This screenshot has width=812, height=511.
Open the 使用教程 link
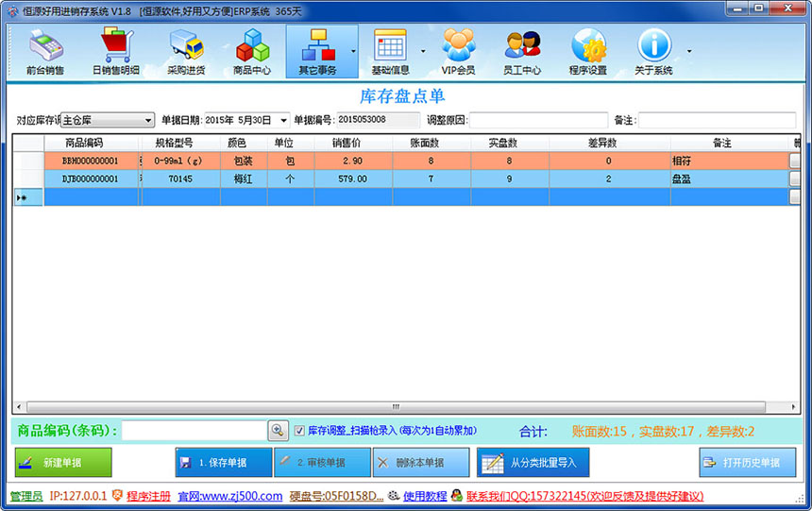tap(424, 496)
